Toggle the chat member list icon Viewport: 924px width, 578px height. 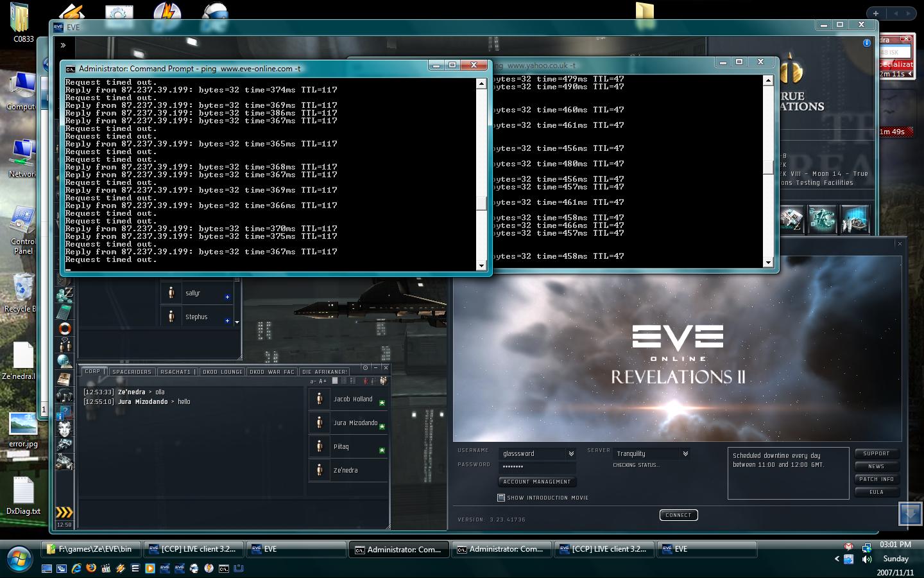(383, 381)
